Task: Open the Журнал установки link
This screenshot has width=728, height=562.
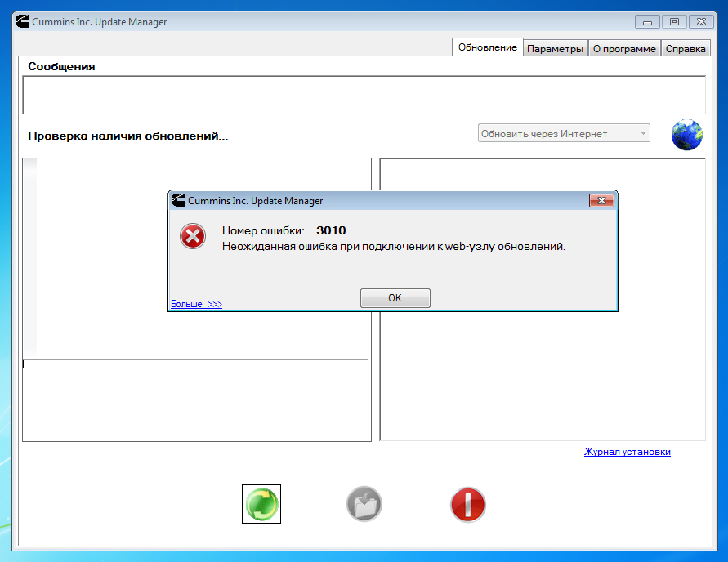Action: pyautogui.click(x=628, y=452)
